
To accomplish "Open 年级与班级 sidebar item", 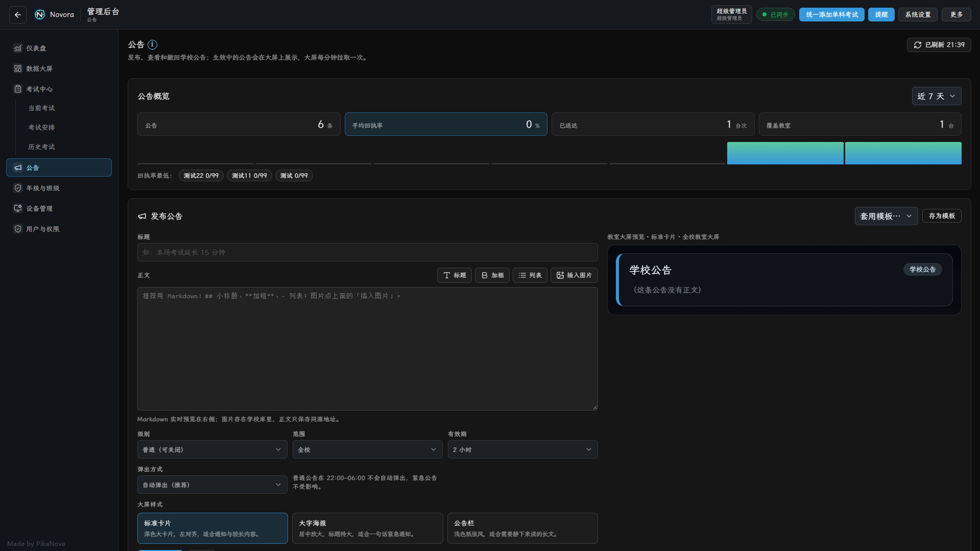I will (x=59, y=188).
